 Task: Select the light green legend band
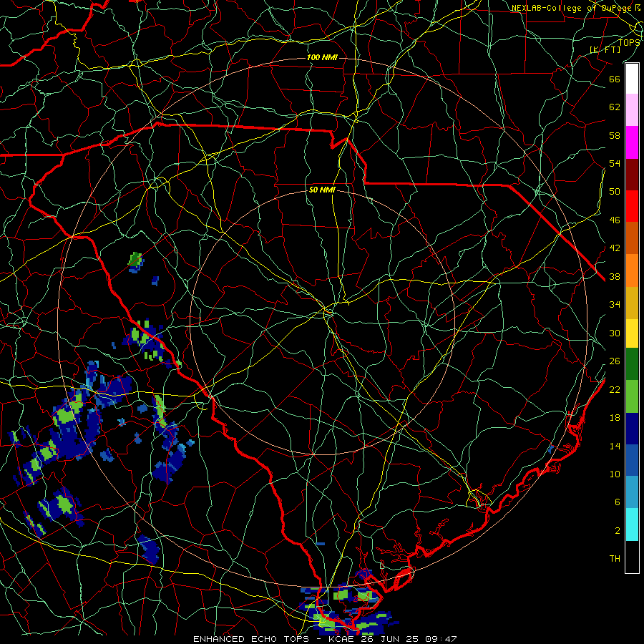coord(632,396)
